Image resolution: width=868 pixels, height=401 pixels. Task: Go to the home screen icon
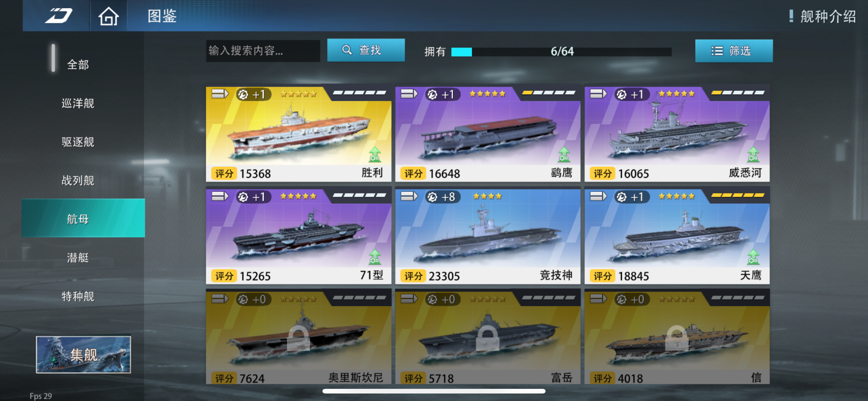(x=108, y=16)
